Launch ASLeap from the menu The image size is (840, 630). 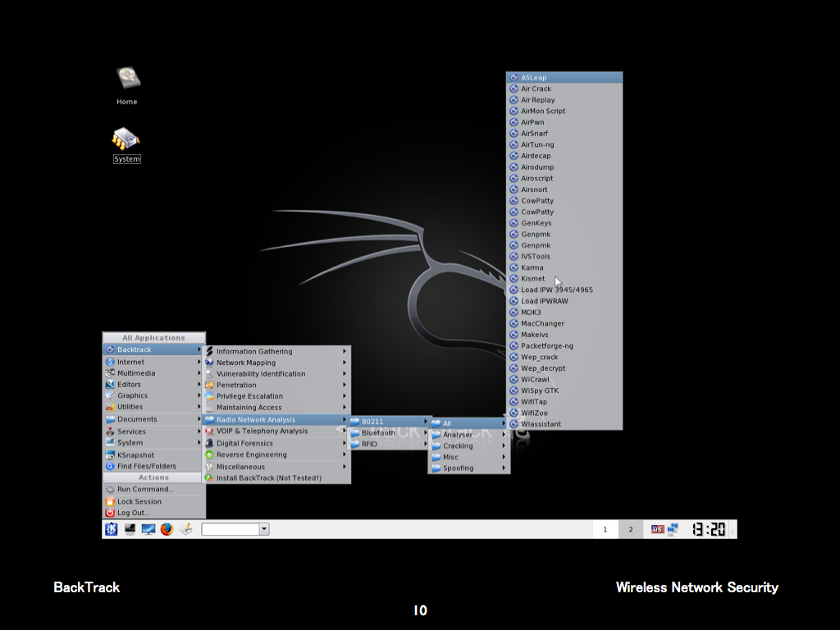[534, 78]
